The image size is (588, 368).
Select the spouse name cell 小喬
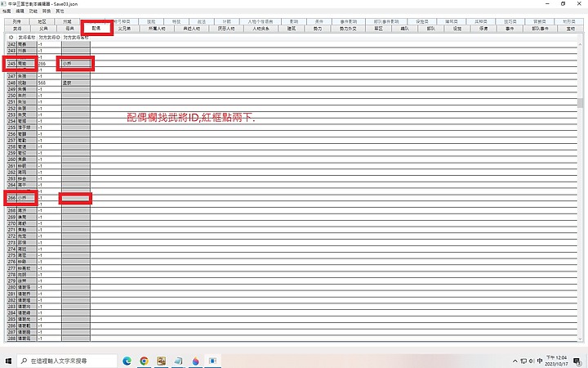[76, 64]
